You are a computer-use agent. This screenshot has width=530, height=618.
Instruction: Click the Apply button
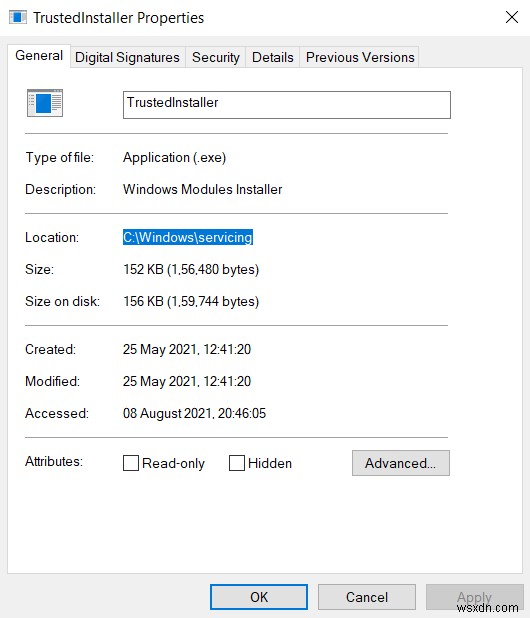[x=474, y=597]
